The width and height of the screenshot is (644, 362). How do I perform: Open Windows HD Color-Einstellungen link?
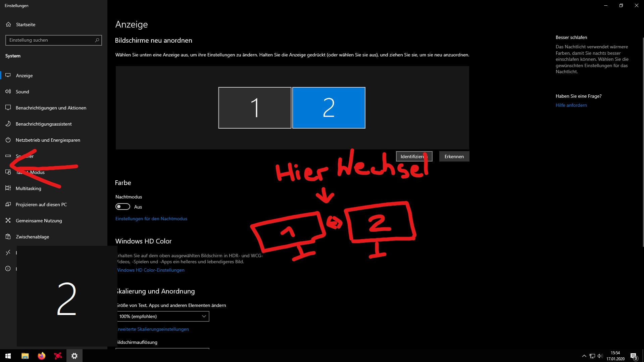tap(150, 270)
